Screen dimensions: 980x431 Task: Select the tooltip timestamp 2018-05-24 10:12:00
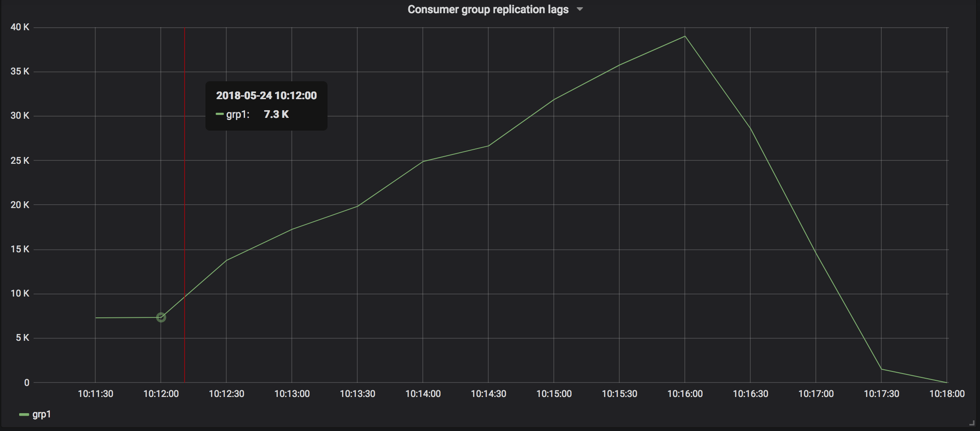(266, 95)
